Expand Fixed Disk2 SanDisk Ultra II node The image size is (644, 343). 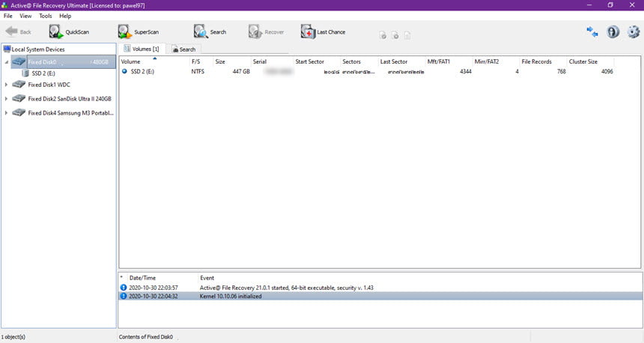pos(6,99)
